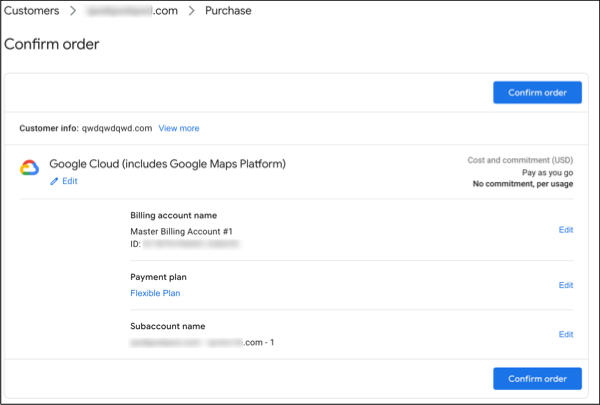
Task: Open the blurred .com customer breadcrumb
Action: (x=132, y=11)
